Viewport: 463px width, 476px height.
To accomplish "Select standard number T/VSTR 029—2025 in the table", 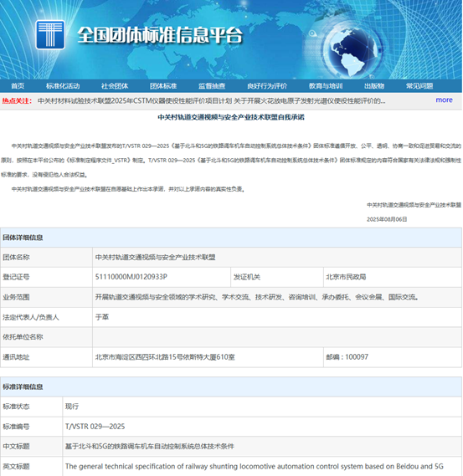I will coord(95,427).
